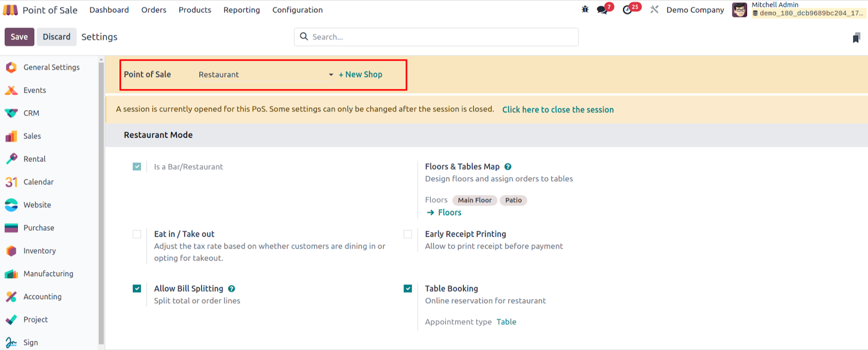Viewport: 868px width, 350px height.
Task: Click the Main Floor tag
Action: pyautogui.click(x=475, y=200)
